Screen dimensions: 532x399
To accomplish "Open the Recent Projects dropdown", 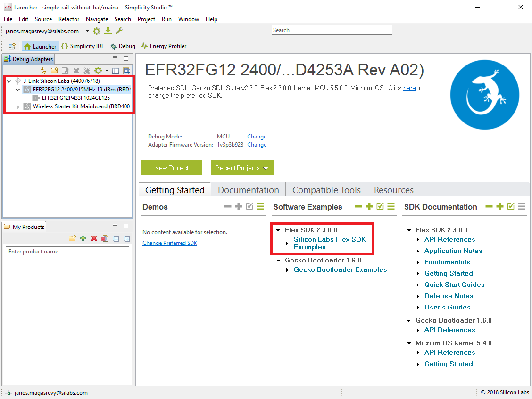I will pyautogui.click(x=242, y=168).
